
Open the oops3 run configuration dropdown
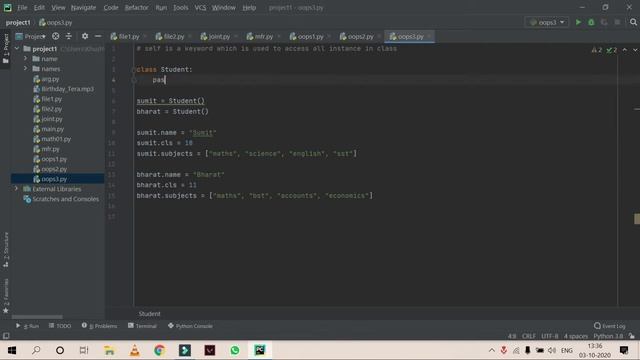click(x=547, y=22)
